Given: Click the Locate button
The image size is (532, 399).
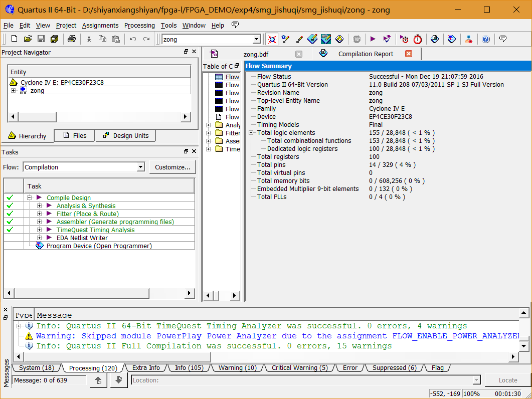Looking at the screenshot, I should (x=508, y=380).
